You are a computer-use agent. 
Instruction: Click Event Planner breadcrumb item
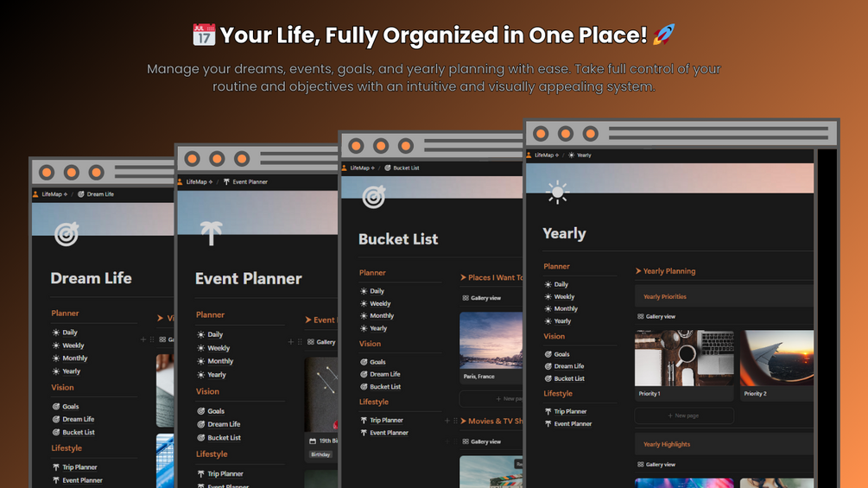pyautogui.click(x=250, y=181)
